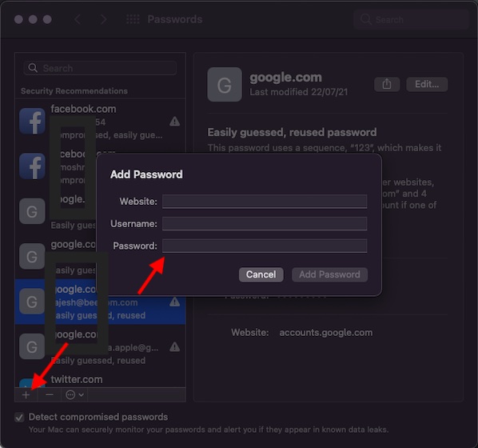Click the close window red button

point(18,19)
